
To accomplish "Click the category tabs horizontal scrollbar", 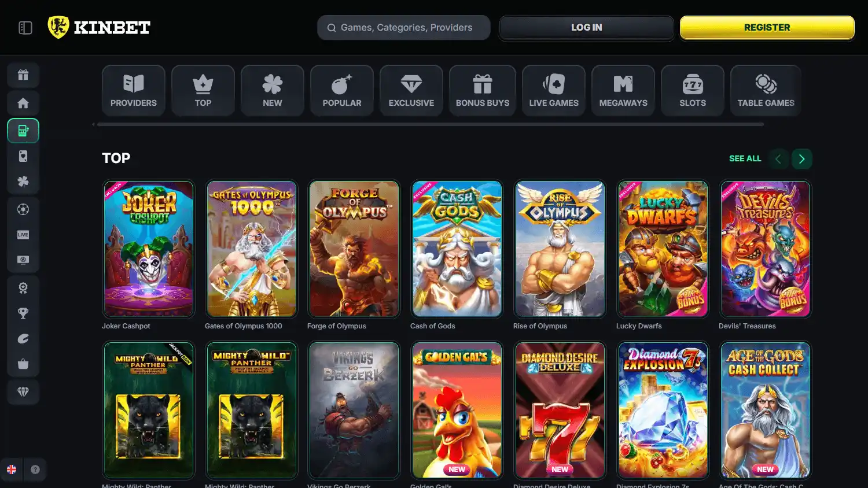I will pos(430,124).
